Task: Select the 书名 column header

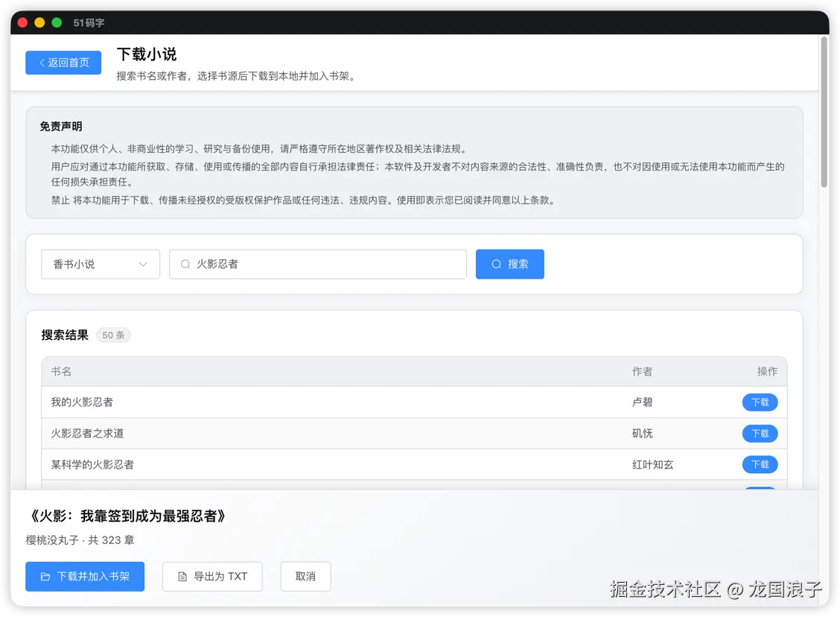Action: point(61,371)
